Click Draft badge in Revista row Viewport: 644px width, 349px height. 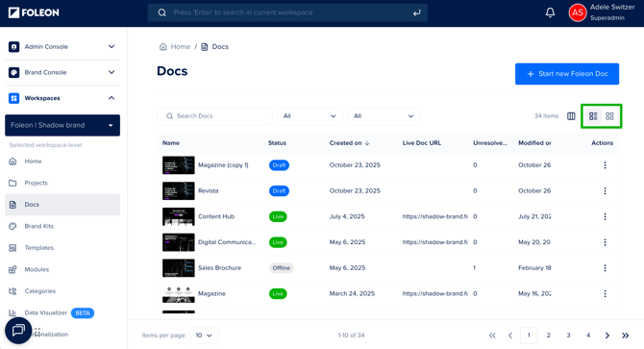(279, 191)
